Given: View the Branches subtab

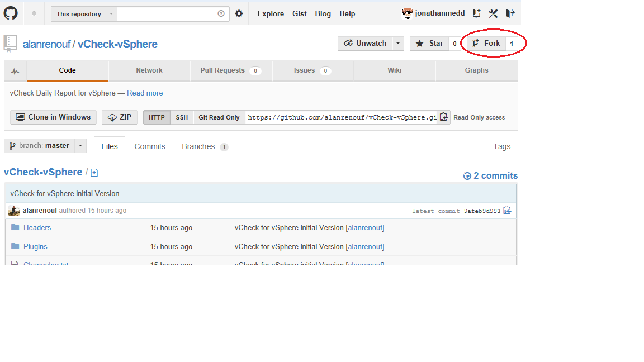Looking at the screenshot, I should (205, 146).
